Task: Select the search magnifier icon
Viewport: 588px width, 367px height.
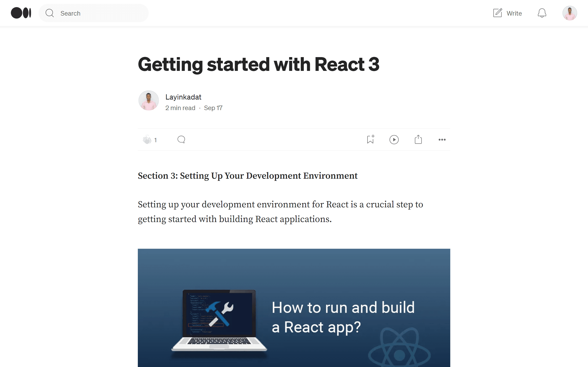Action: [50, 13]
